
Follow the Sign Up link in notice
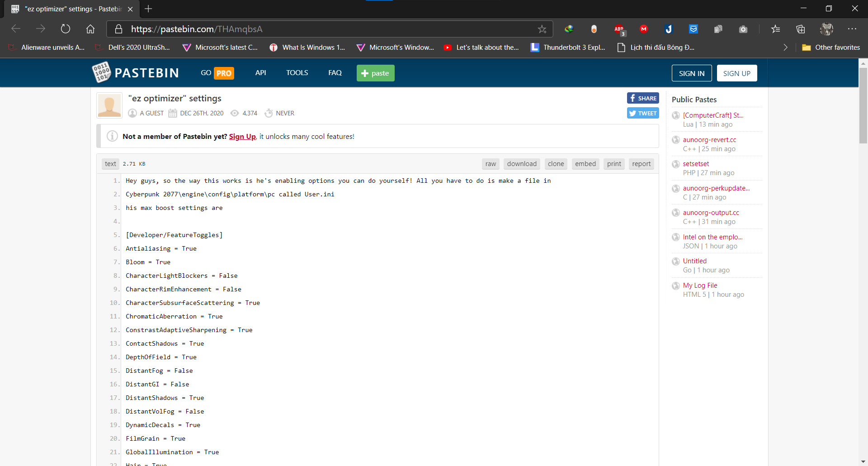(x=242, y=136)
